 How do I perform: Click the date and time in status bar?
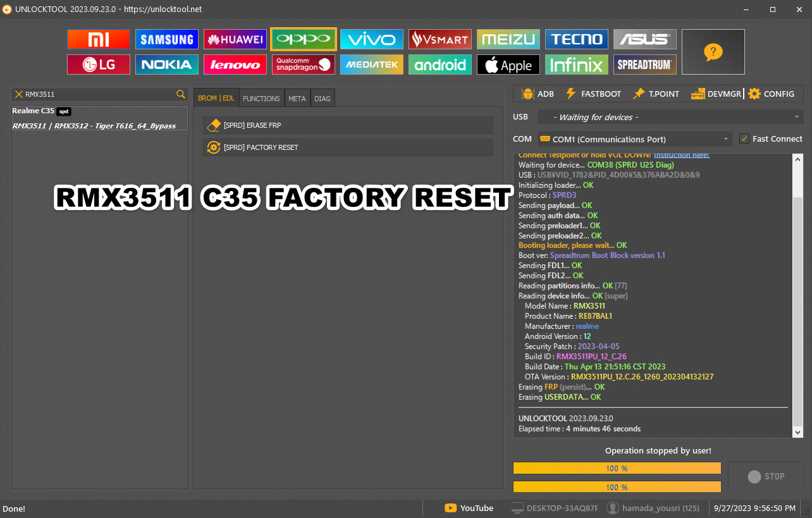[x=754, y=508]
